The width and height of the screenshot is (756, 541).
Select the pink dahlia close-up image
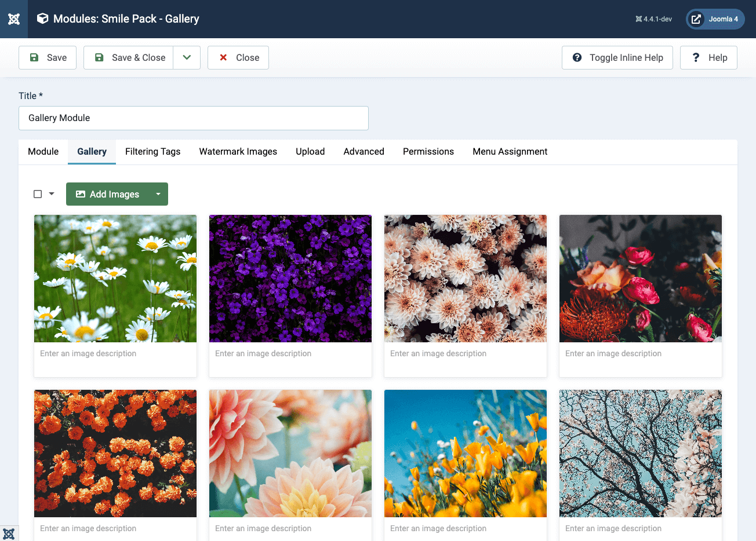coord(290,454)
